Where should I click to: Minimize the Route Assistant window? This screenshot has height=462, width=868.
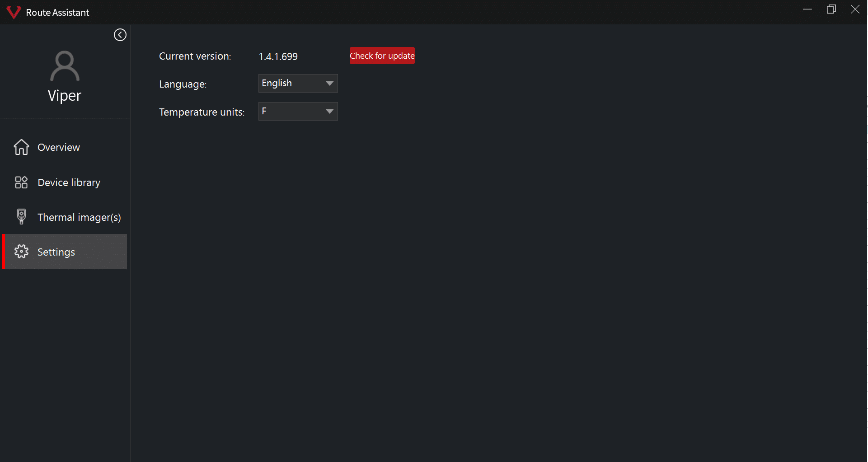(x=807, y=9)
